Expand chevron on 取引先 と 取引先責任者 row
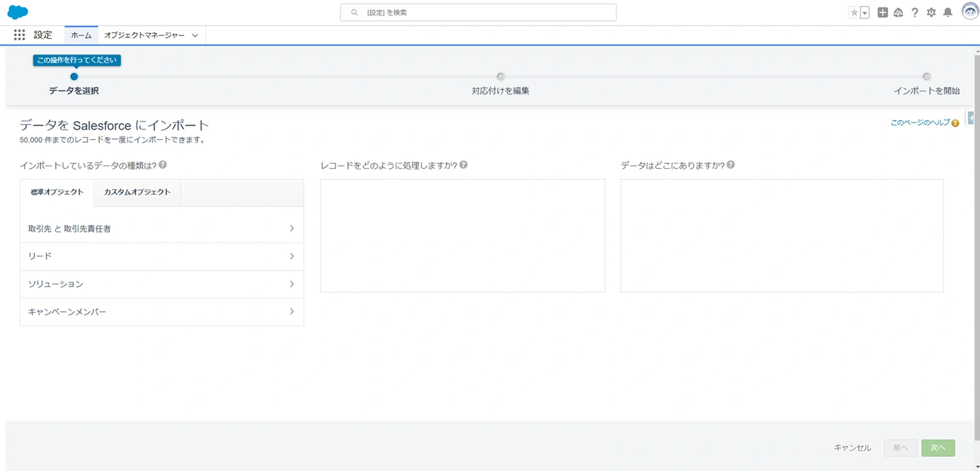The width and height of the screenshot is (980, 471). [292, 228]
